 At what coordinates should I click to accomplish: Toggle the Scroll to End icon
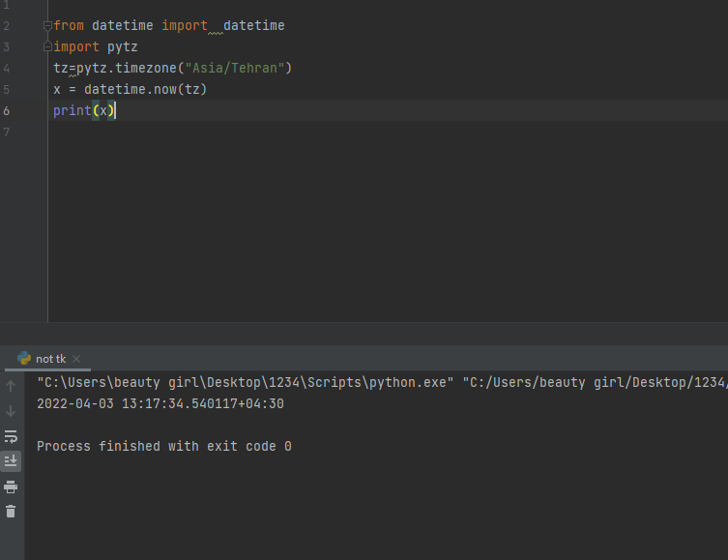[11, 461]
